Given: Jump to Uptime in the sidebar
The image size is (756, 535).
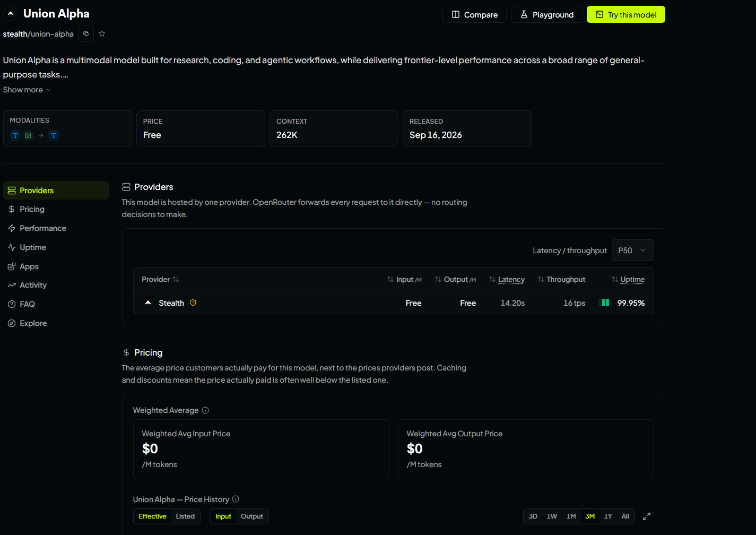Looking at the screenshot, I should click(56, 247).
